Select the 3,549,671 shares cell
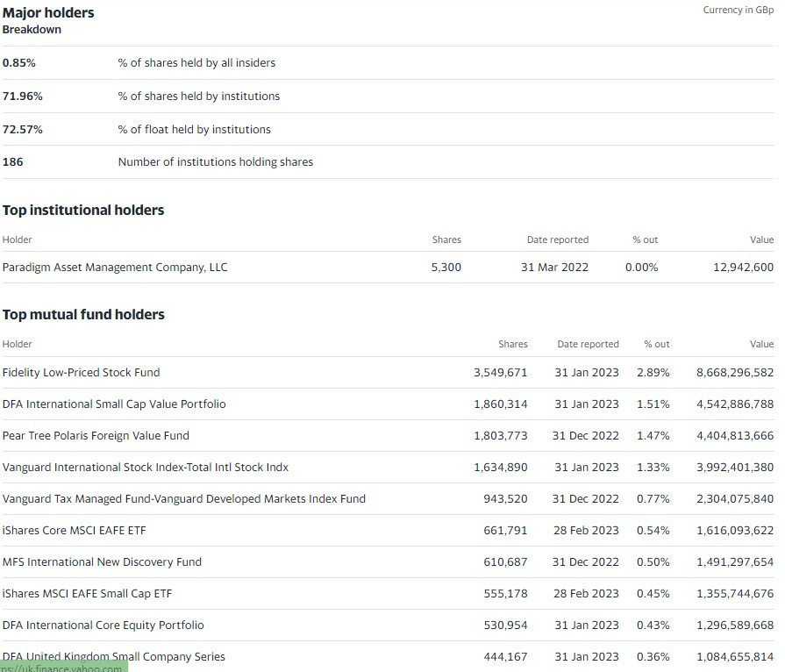Viewport: 785px width, 672px height. click(501, 373)
